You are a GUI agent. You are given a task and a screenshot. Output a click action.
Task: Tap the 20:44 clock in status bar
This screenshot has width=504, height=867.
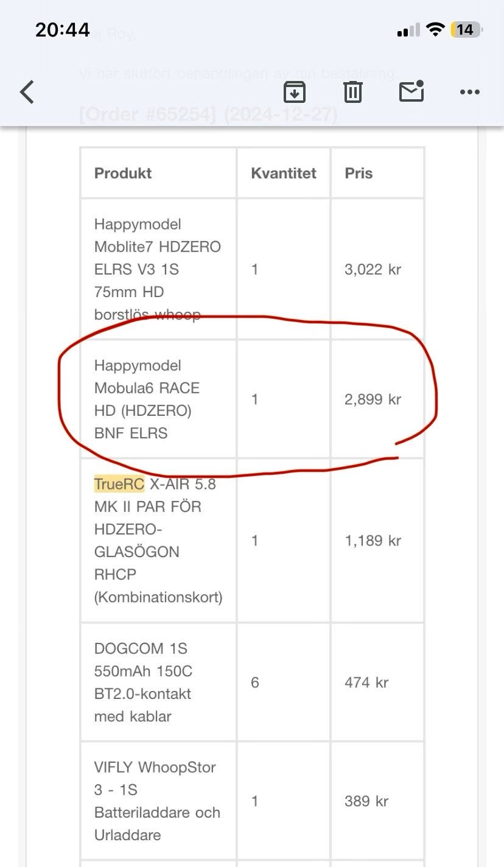click(x=63, y=30)
